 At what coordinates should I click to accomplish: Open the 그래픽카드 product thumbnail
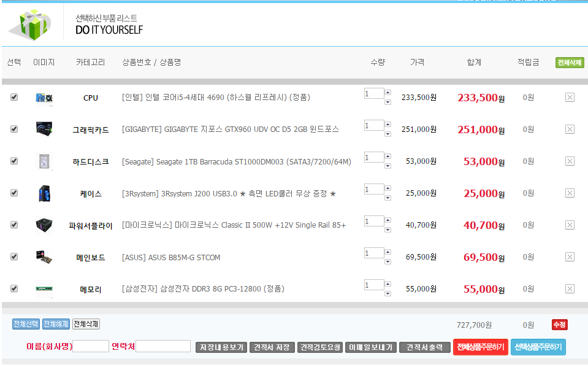point(44,129)
